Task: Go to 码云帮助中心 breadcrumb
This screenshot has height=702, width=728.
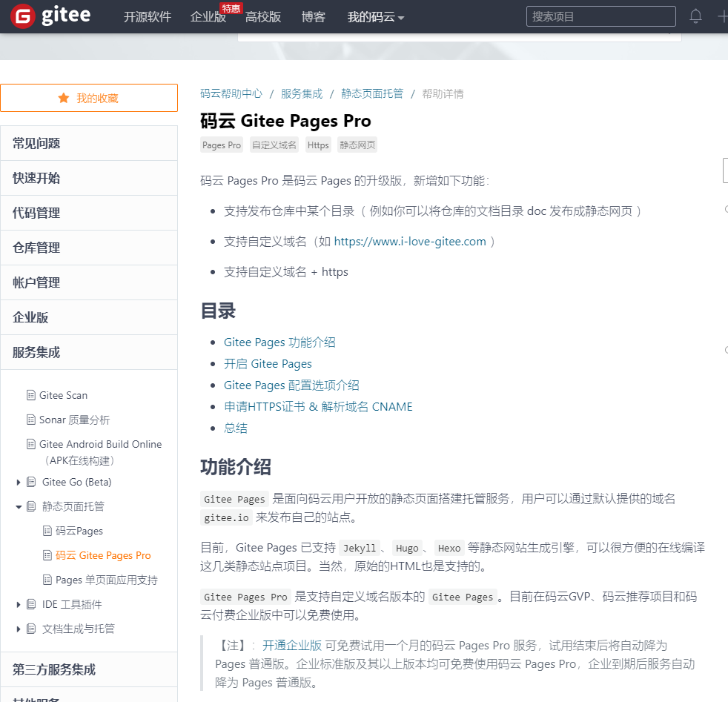Action: [231, 94]
